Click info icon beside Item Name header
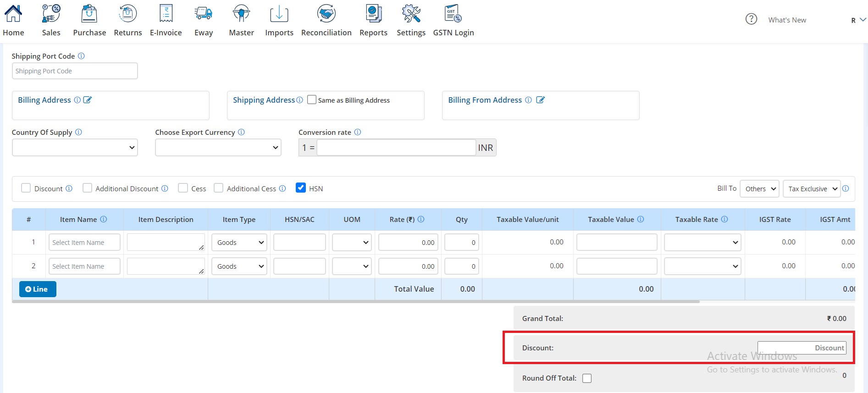Image resolution: width=868 pixels, height=393 pixels. pyautogui.click(x=104, y=219)
